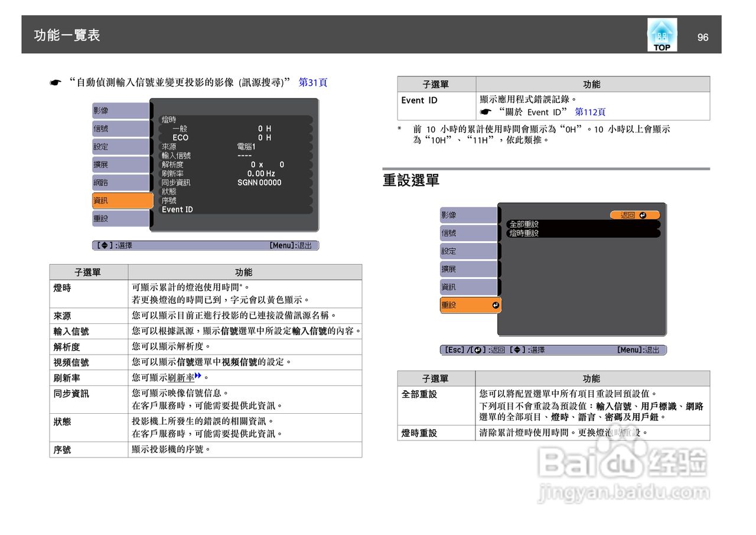Select 資訊 tab in the reset menu screenshot
Viewport: 756px width, 535px height.
470,287
